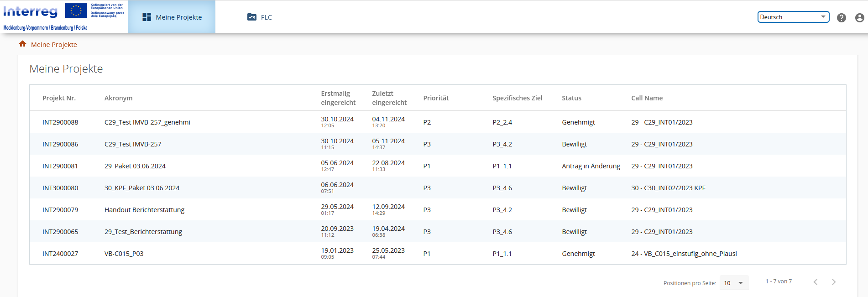
Task: Switch to the FLC tab
Action: coord(266,17)
